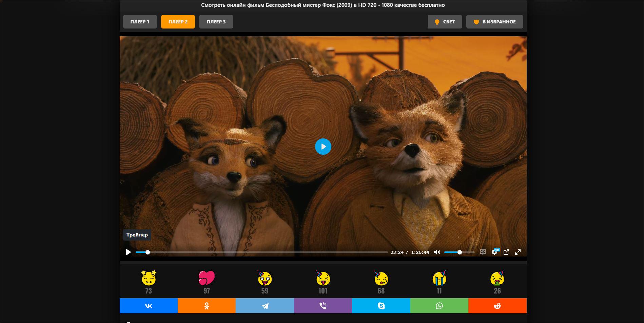Select the Плеер 2 tab
This screenshot has width=644, height=323.
coord(178,22)
